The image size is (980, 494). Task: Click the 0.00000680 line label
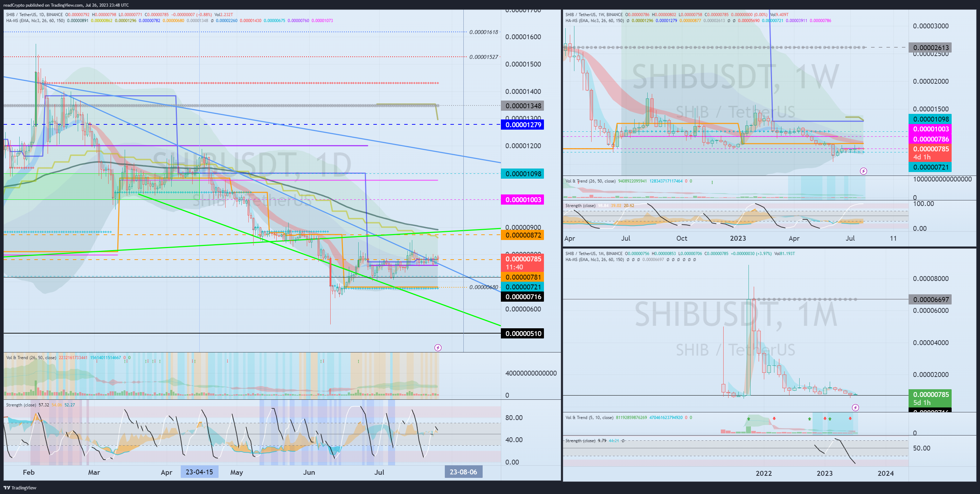coord(484,287)
